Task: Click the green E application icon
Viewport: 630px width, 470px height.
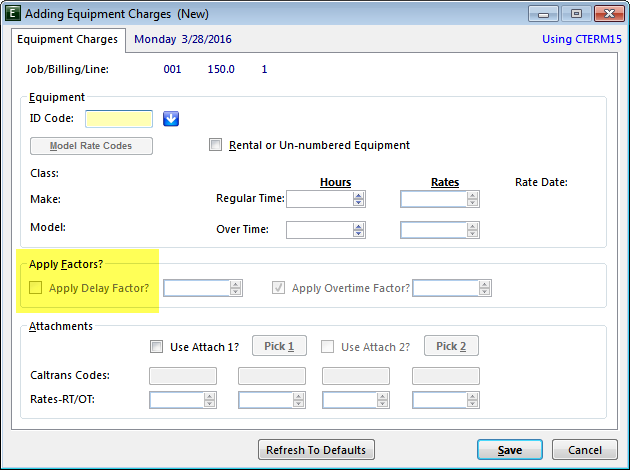Action: tap(12, 13)
